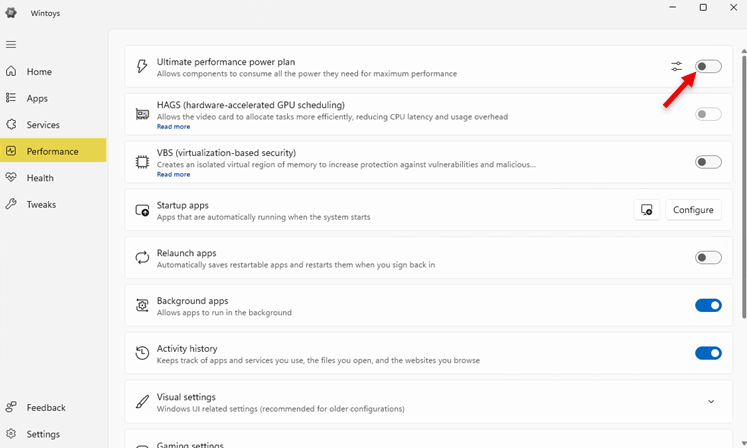Turn on VBS virtualization-based security

(708, 162)
